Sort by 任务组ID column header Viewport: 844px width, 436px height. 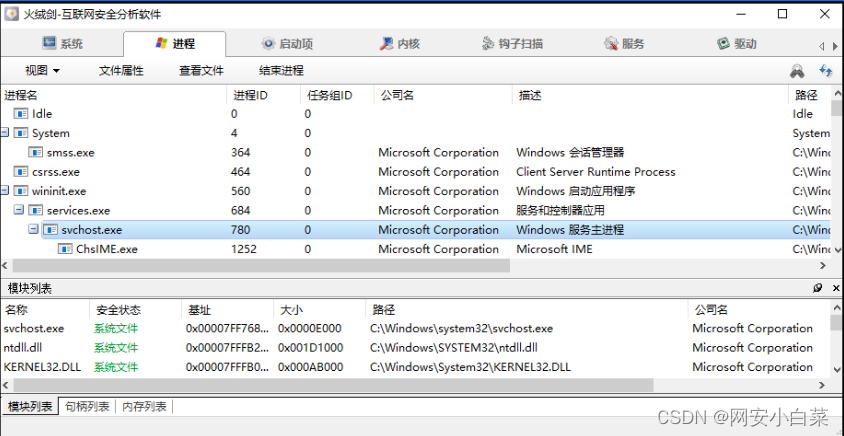coord(337,95)
